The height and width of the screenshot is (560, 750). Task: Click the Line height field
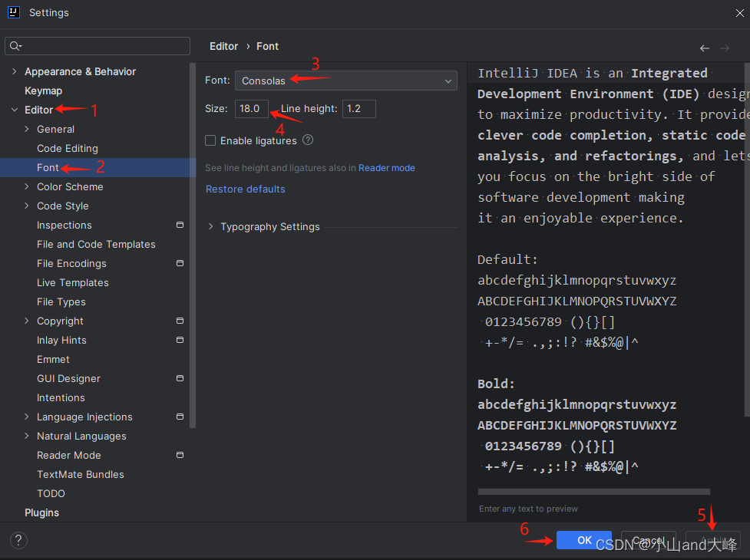pos(358,108)
